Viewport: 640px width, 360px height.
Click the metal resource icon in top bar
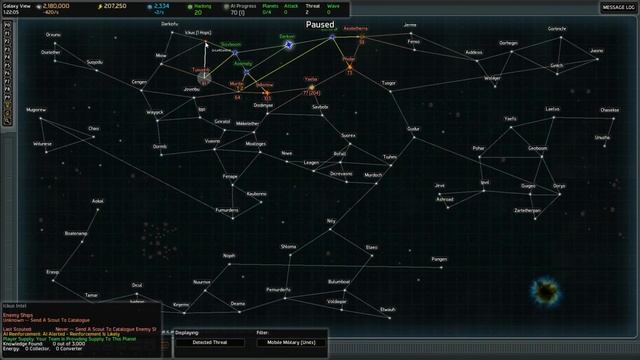(x=38, y=7)
